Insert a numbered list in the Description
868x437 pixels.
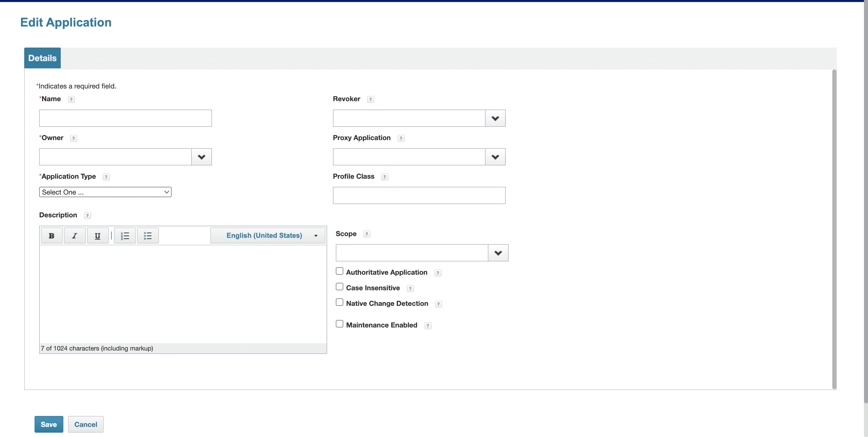click(125, 235)
